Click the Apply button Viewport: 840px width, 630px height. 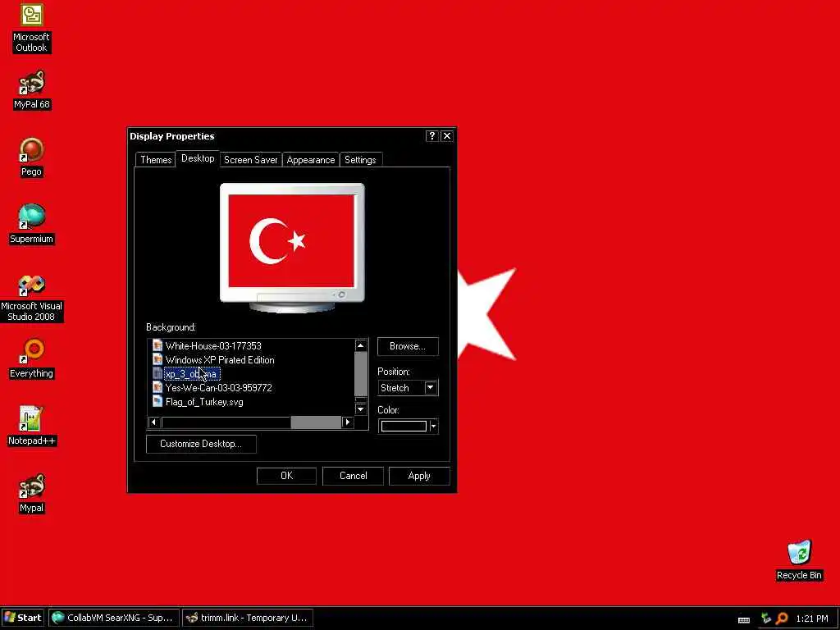pos(419,476)
